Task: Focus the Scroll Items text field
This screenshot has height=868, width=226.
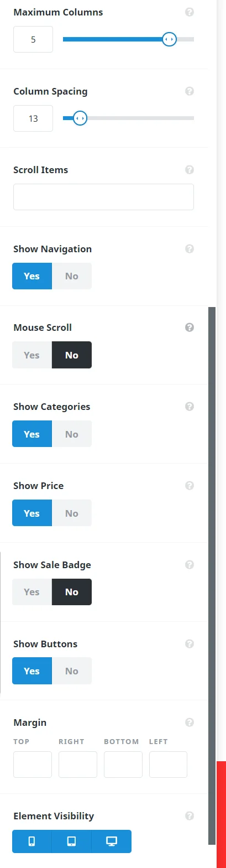Action: [x=103, y=197]
